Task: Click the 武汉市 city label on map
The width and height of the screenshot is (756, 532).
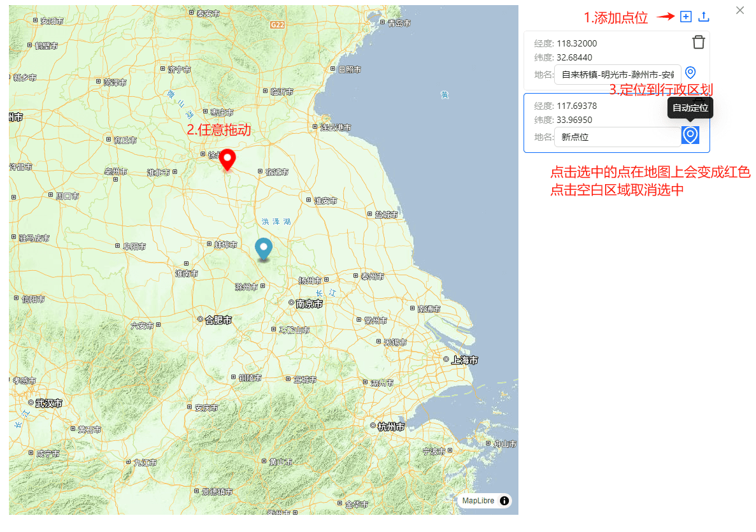Action: 49,403
